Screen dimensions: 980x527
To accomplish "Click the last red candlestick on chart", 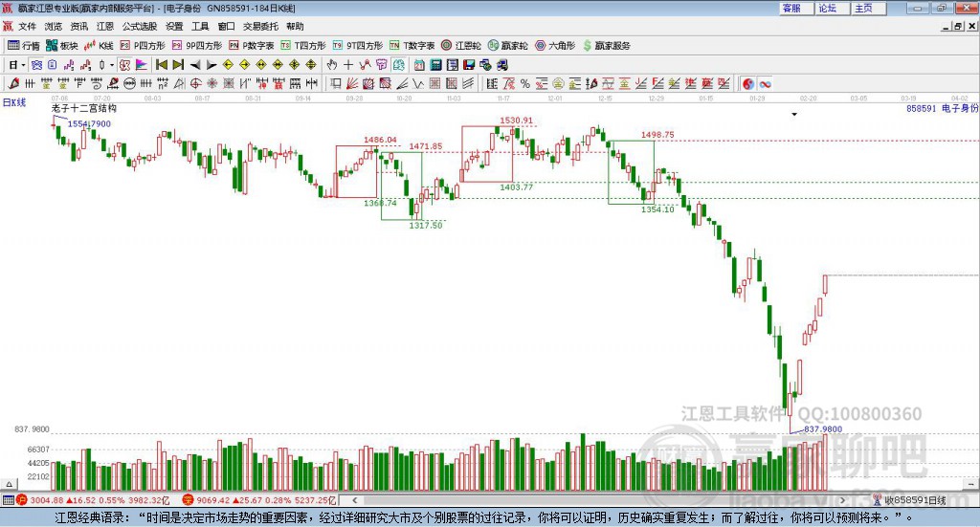I will pyautogui.click(x=825, y=285).
